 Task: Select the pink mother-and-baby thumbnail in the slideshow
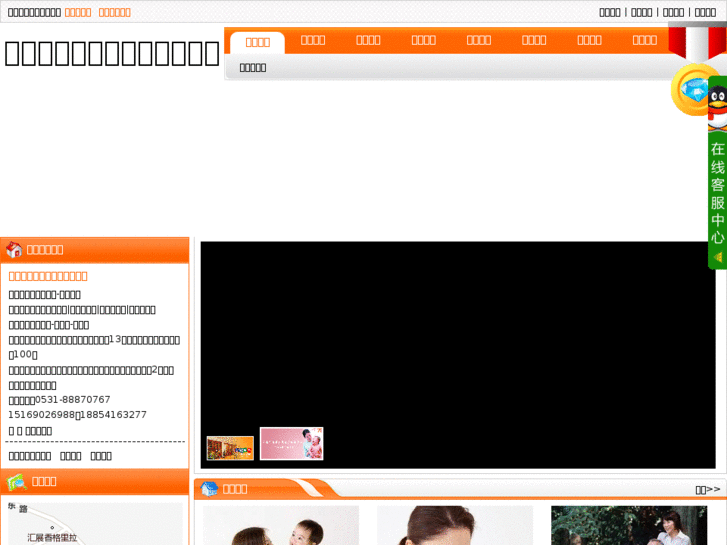pyautogui.click(x=292, y=443)
